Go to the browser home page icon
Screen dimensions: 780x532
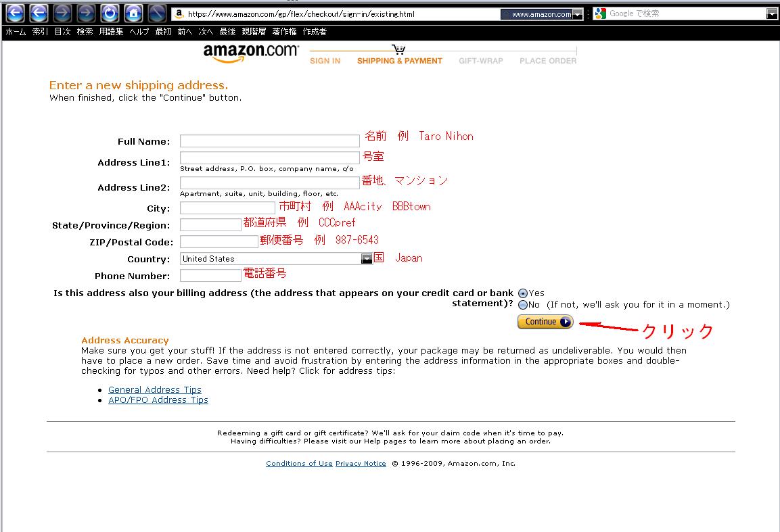(133, 13)
